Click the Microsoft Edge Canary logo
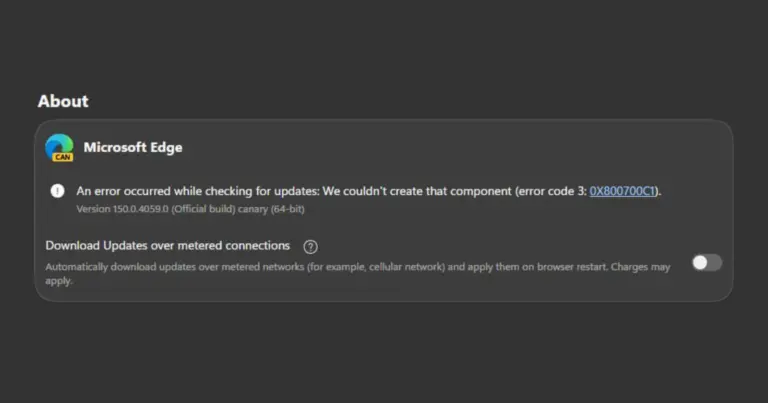Image resolution: width=768 pixels, height=403 pixels. (x=59, y=147)
